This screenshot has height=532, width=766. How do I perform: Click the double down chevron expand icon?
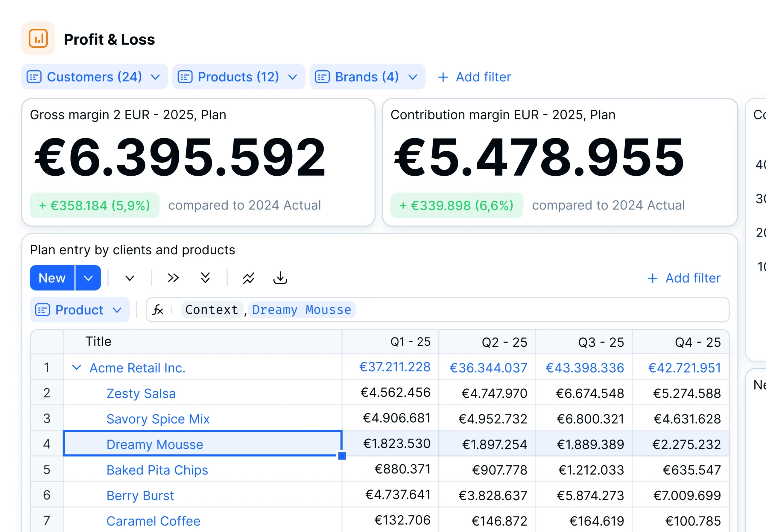pos(205,278)
